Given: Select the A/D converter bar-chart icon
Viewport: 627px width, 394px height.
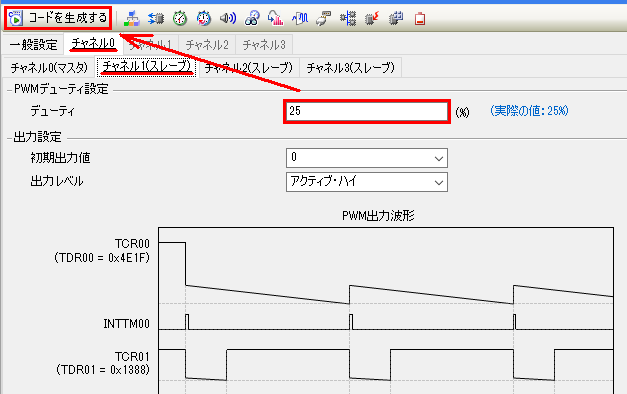Looking at the screenshot, I should coord(276,18).
